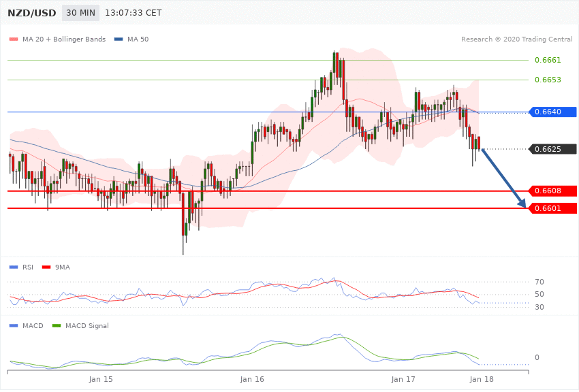Click the MACD zero level label
This screenshot has height=392, width=579.
click(x=537, y=357)
